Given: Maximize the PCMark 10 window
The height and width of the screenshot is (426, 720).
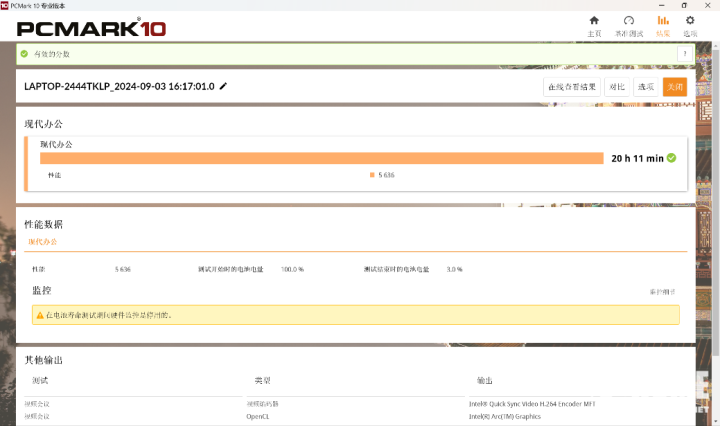Looking at the screenshot, I should click(684, 6).
